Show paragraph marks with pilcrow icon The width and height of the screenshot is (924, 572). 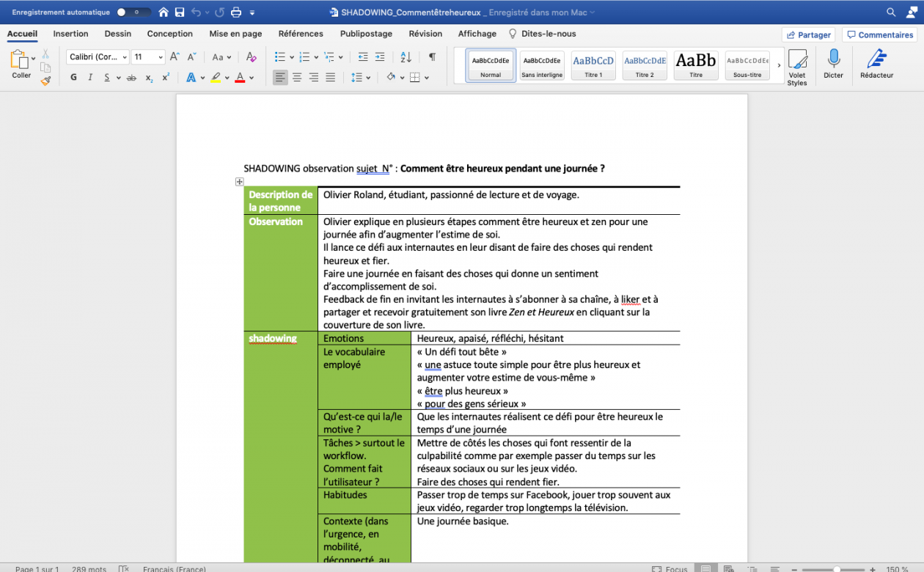pos(432,57)
